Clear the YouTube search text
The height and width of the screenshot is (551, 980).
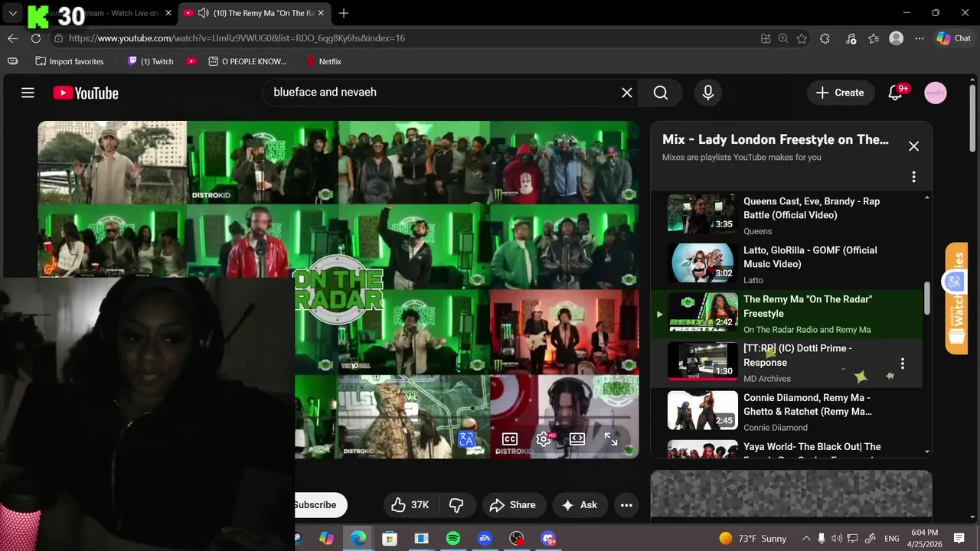pyautogui.click(x=626, y=93)
